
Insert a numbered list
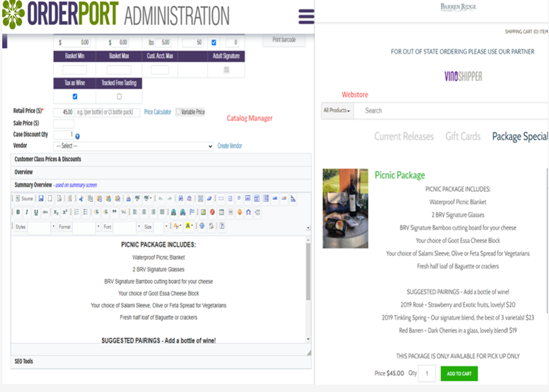click(x=76, y=212)
